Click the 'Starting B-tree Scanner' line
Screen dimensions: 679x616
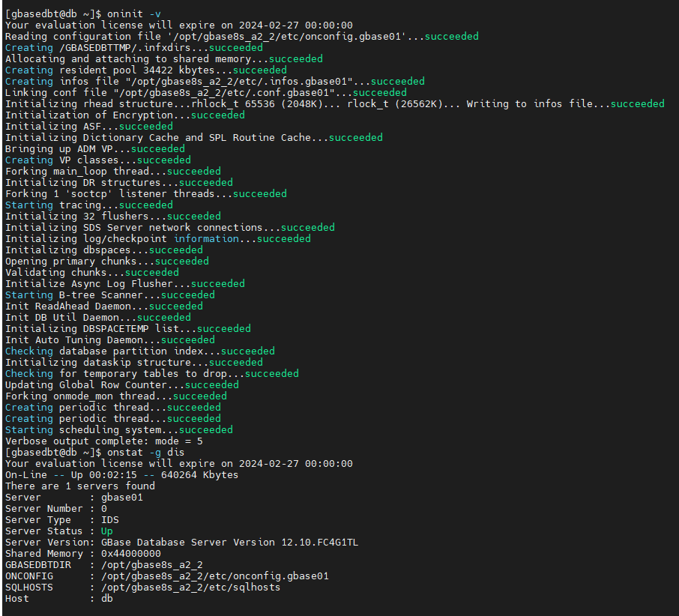82,295
